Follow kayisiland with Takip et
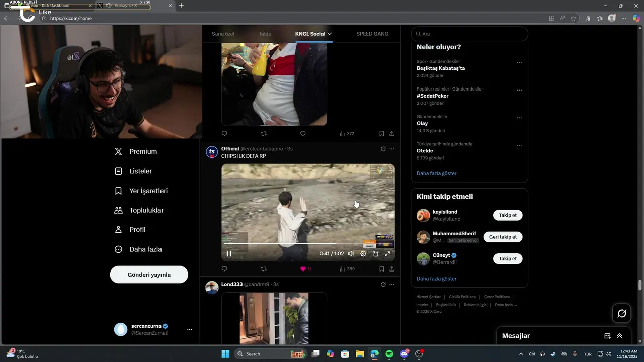This screenshot has height=362, width=644. 508,215
